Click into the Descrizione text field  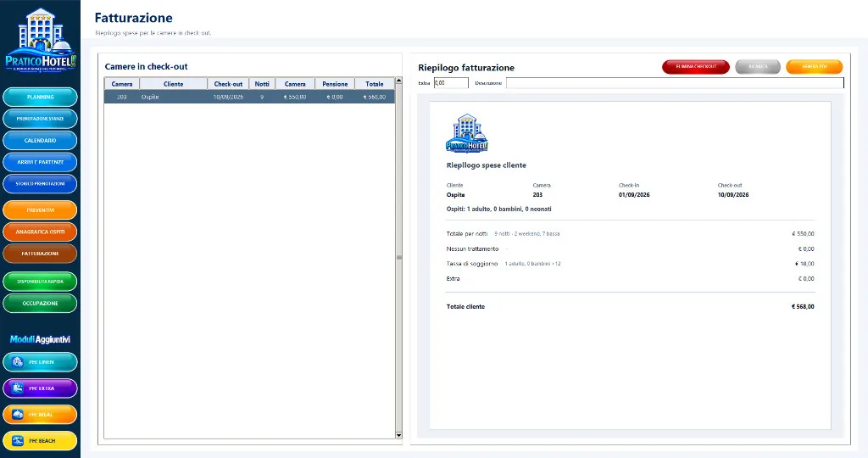pyautogui.click(x=675, y=83)
